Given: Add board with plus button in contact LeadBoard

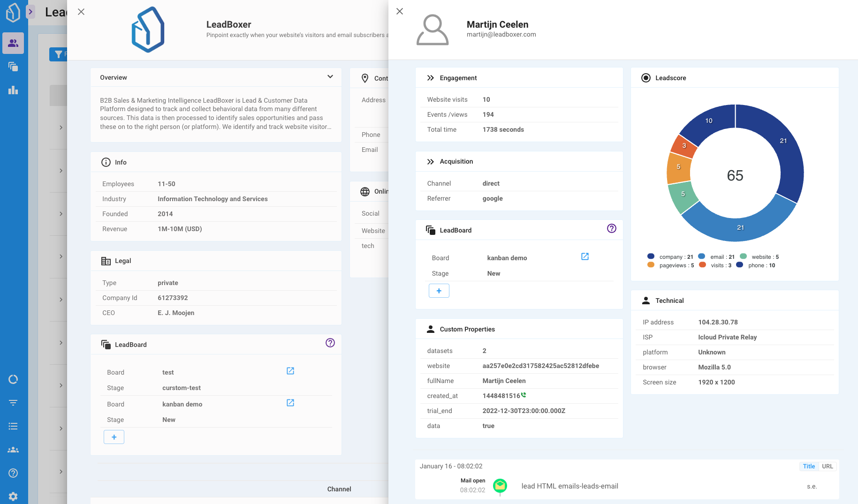Looking at the screenshot, I should pyautogui.click(x=439, y=291).
